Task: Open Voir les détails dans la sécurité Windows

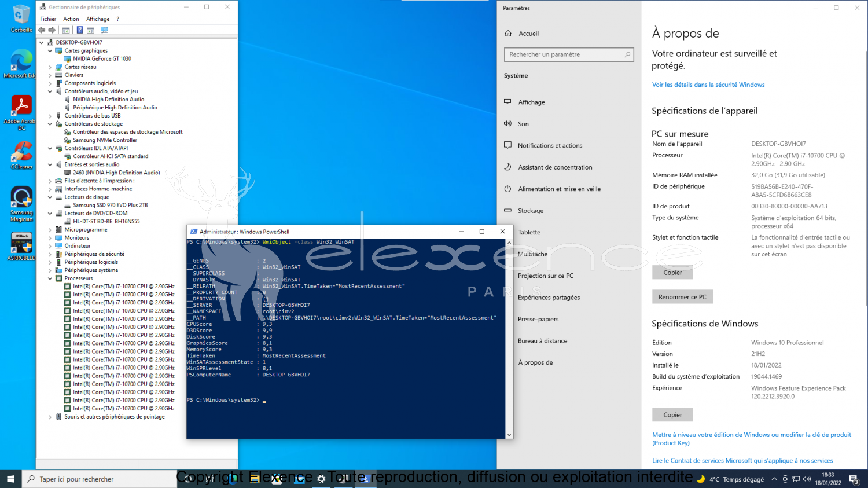Action: (x=708, y=85)
